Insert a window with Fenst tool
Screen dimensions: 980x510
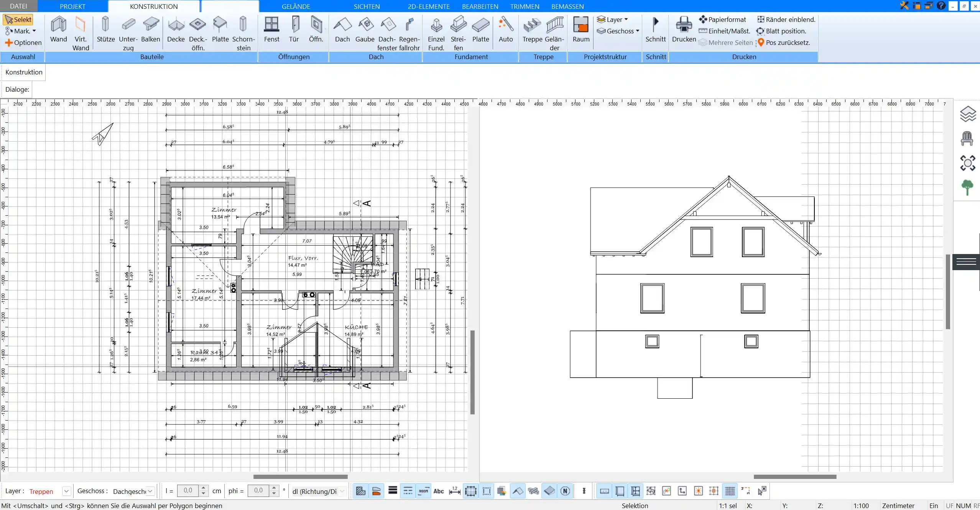tap(271, 29)
